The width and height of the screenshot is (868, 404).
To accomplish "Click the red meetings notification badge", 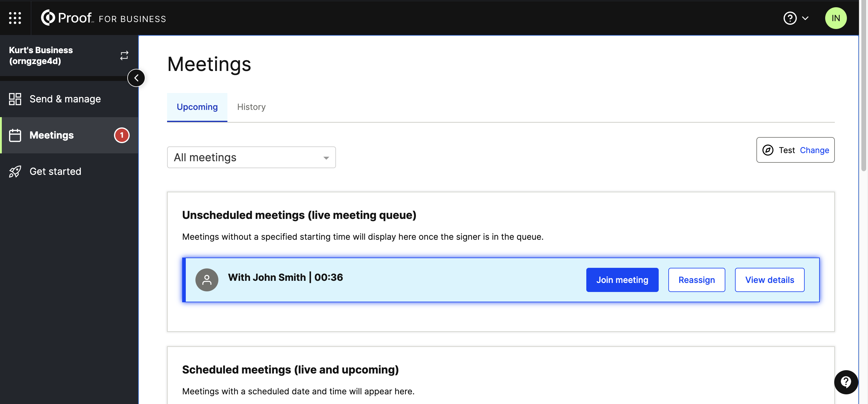I will point(122,135).
